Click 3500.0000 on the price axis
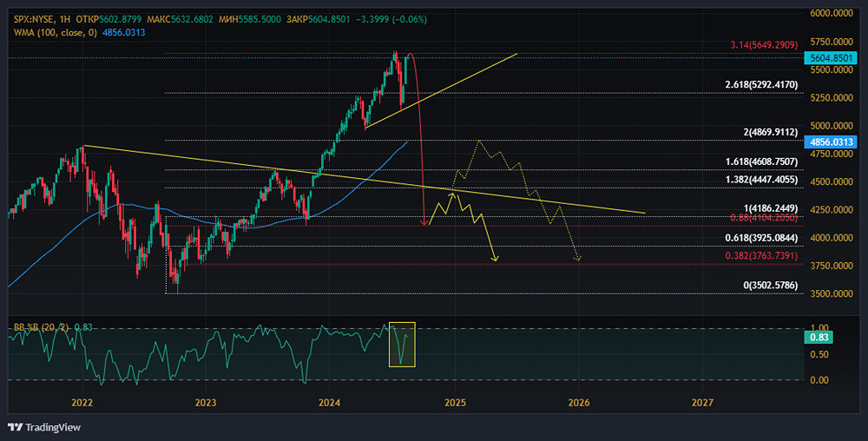 pyautogui.click(x=831, y=293)
